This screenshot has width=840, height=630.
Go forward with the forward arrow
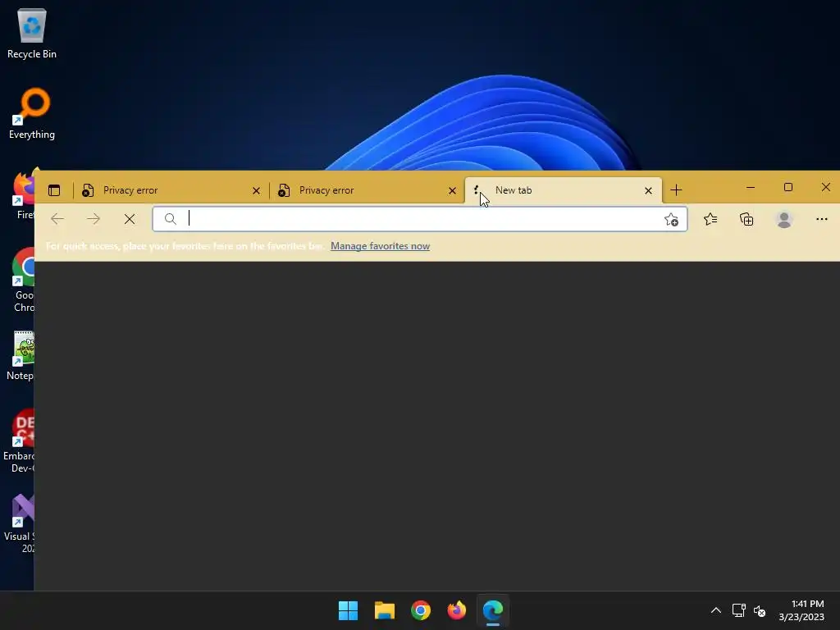[94, 218]
